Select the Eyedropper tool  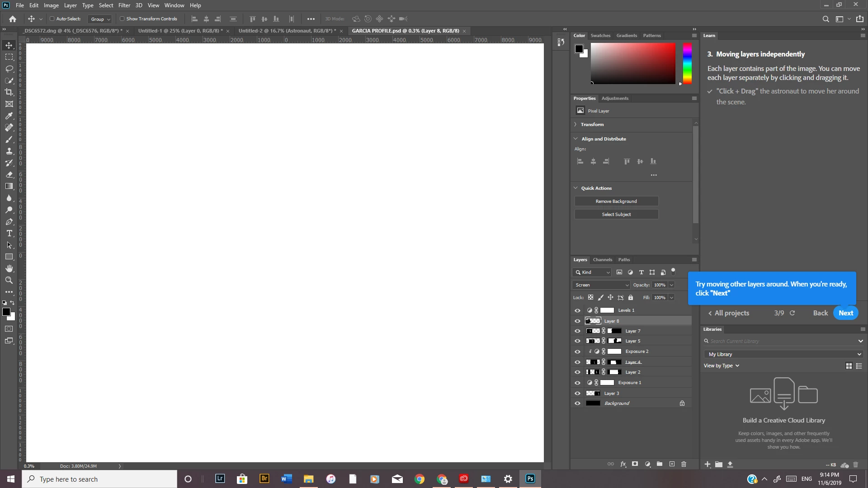tap(9, 116)
